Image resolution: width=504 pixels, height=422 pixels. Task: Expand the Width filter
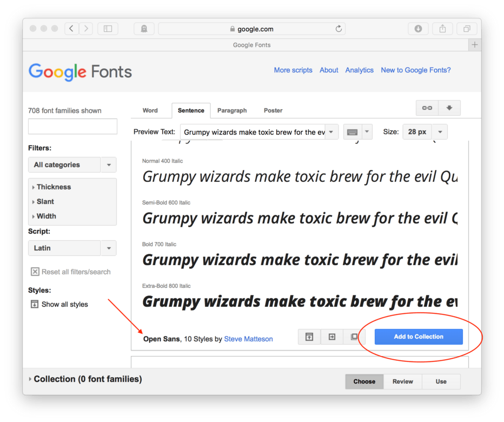coord(44,216)
